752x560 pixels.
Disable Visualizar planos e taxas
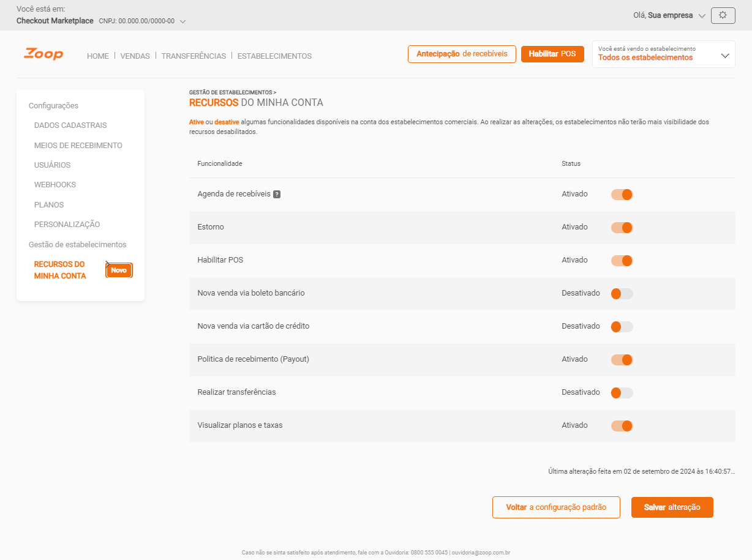(622, 425)
